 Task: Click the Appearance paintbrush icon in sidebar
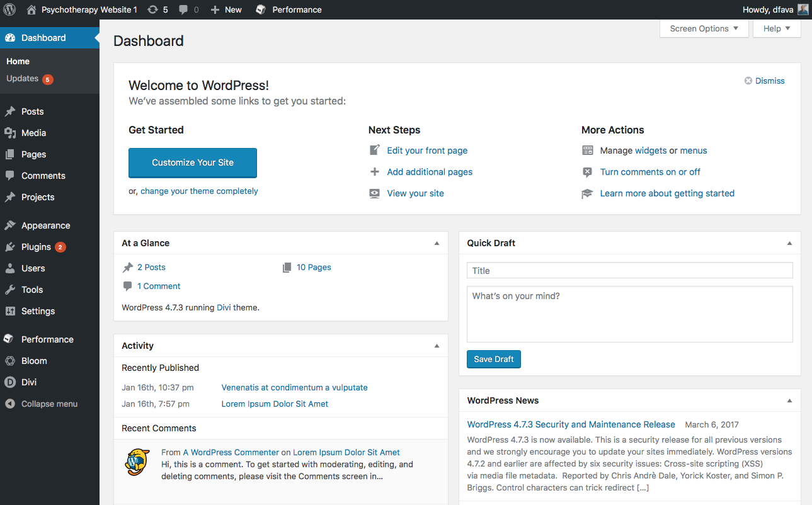pyautogui.click(x=10, y=225)
